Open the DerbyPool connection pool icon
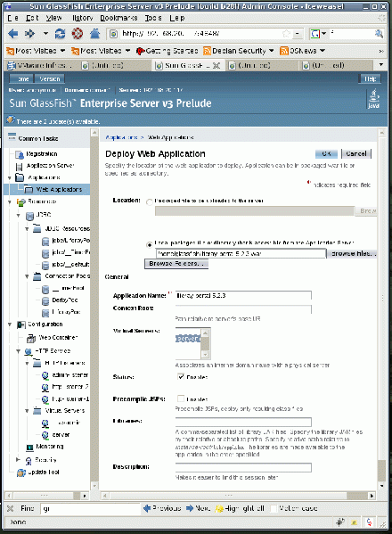Screen dimensions: 392x534 (45, 300)
